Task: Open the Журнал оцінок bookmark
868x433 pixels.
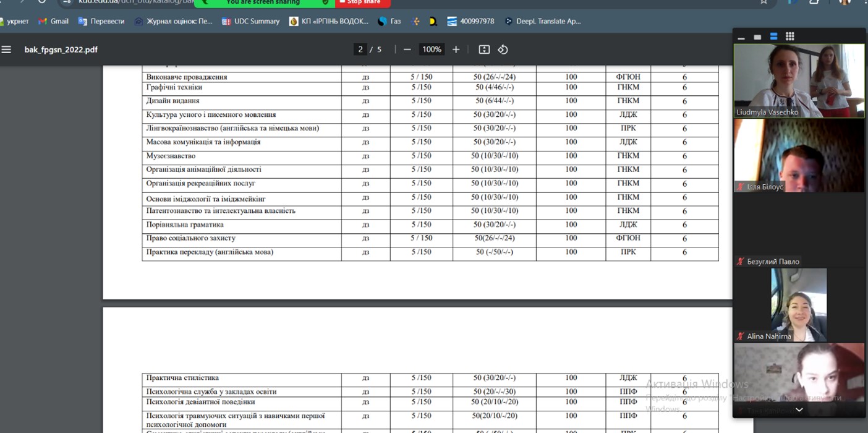Action: coord(174,21)
